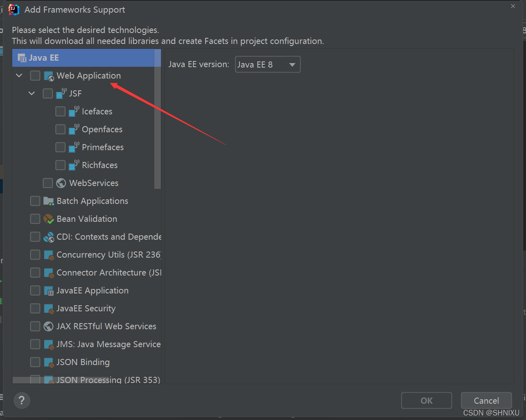
Task: Select the JavaEE Security label
Action: click(x=86, y=308)
